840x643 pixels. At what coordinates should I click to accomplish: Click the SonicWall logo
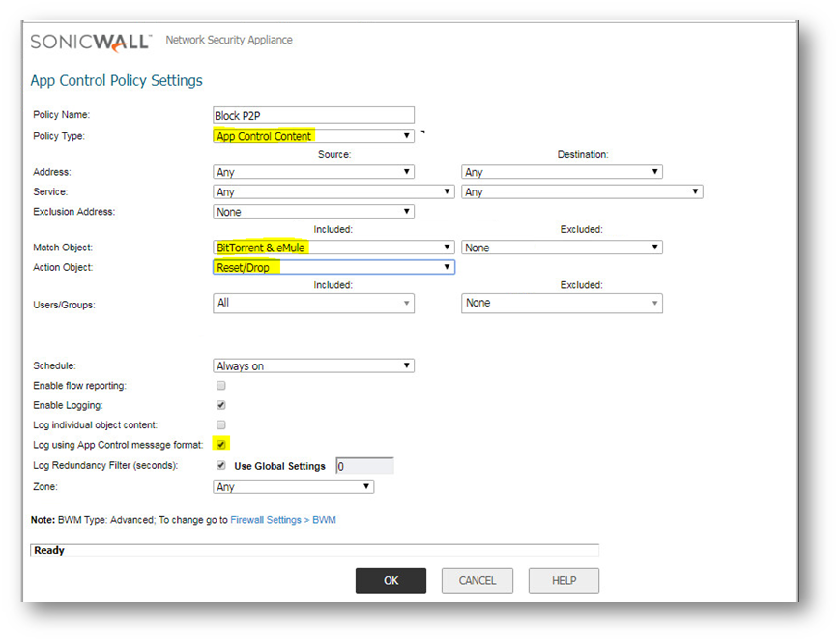(x=91, y=42)
